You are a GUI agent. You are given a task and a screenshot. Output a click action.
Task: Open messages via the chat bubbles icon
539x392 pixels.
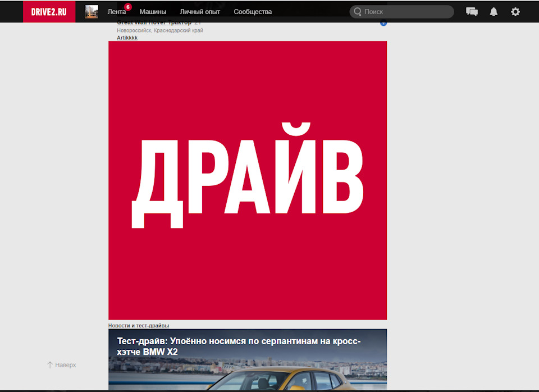pos(472,11)
